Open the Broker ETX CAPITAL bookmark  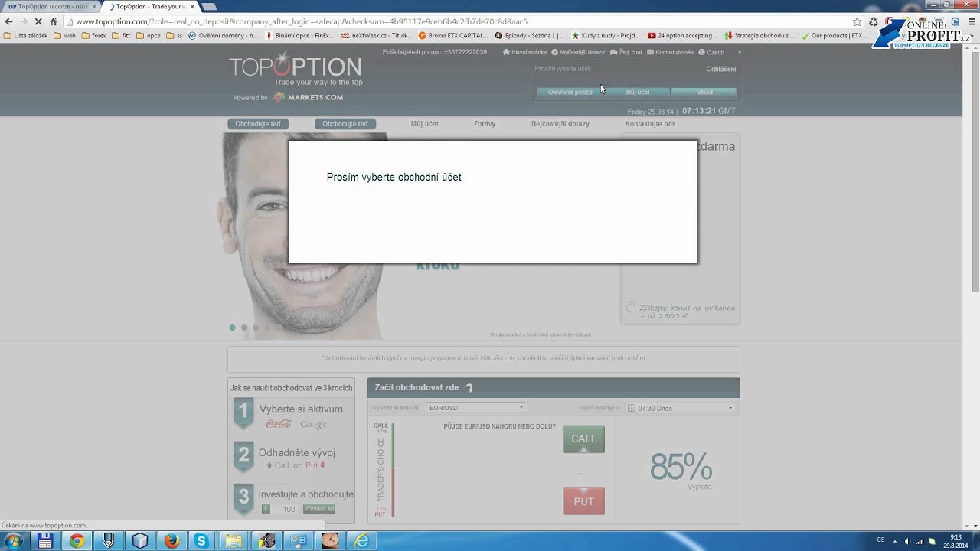[x=453, y=35]
